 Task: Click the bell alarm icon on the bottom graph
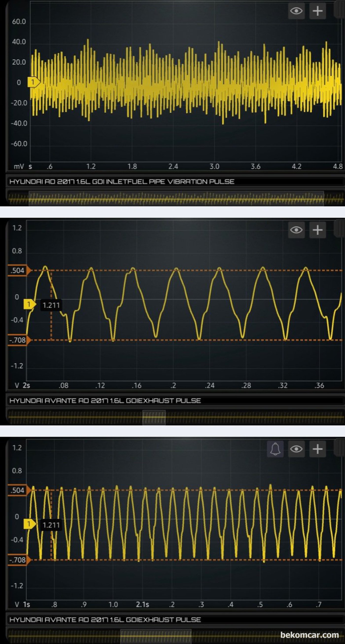click(275, 449)
